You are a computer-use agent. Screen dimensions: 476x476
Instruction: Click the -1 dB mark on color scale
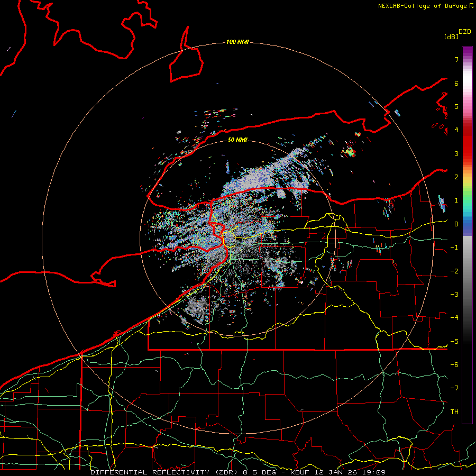coord(454,248)
